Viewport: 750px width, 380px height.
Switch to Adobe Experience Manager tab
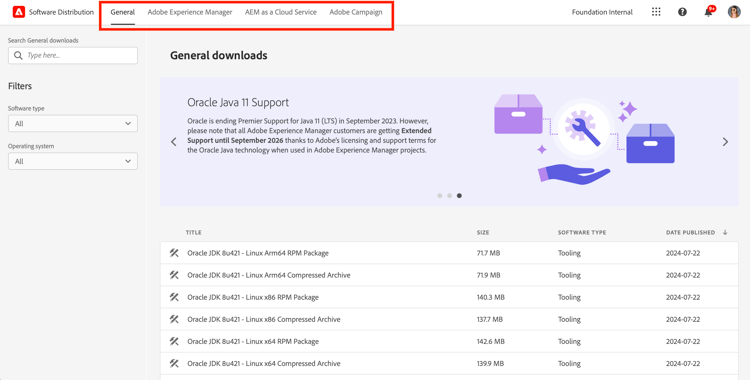[190, 12]
